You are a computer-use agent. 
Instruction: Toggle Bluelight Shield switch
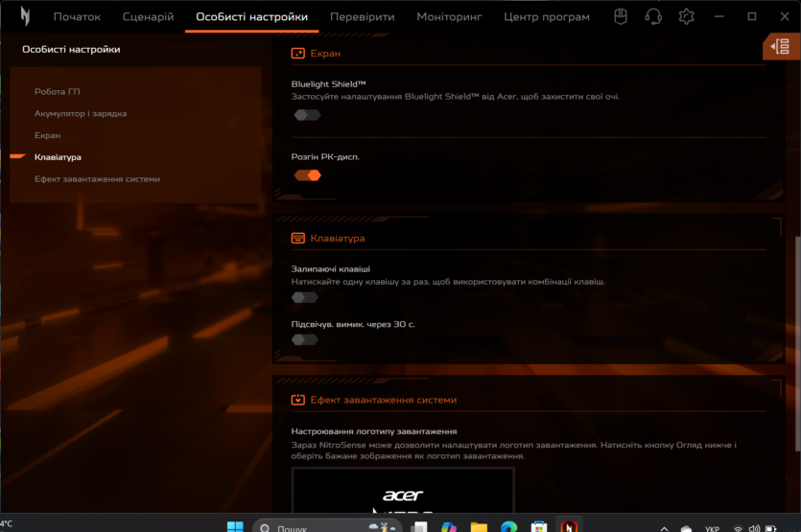tap(308, 115)
